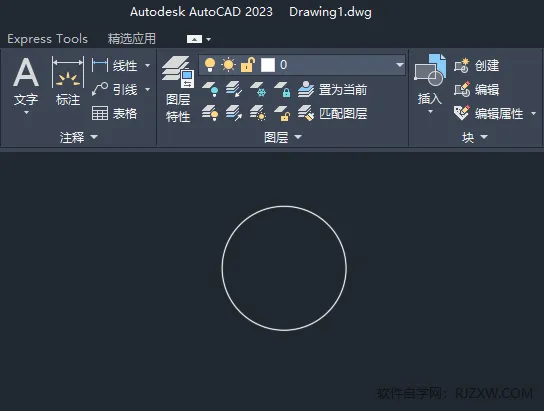Click the layer Off icon with light bulb
The height and width of the screenshot is (411, 544).
pos(210,89)
